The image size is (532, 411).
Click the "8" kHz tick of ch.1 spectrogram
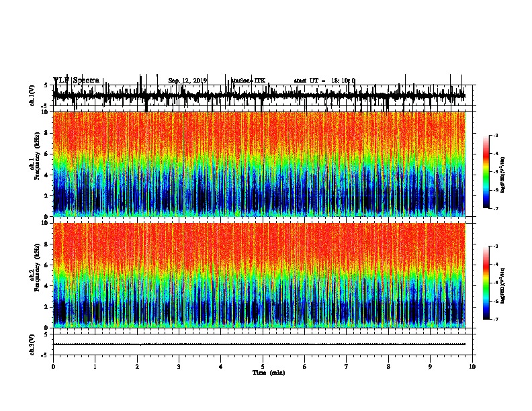coord(46,133)
